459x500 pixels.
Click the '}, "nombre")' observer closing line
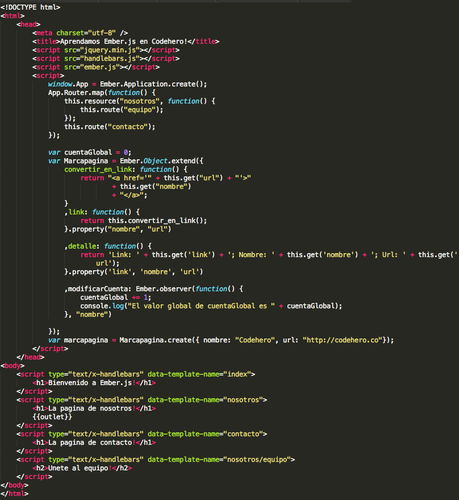88,315
